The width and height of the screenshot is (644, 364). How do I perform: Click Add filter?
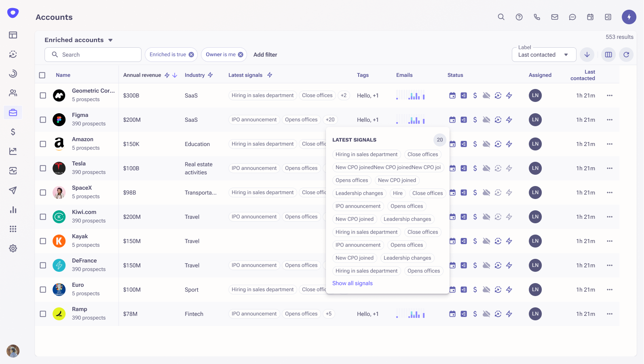tap(265, 55)
